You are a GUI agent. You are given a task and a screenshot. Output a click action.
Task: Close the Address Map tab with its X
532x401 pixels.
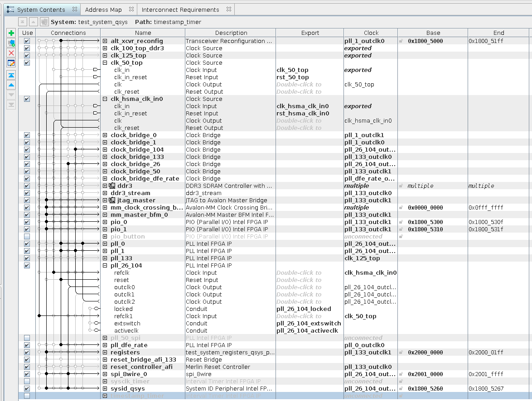click(x=131, y=10)
